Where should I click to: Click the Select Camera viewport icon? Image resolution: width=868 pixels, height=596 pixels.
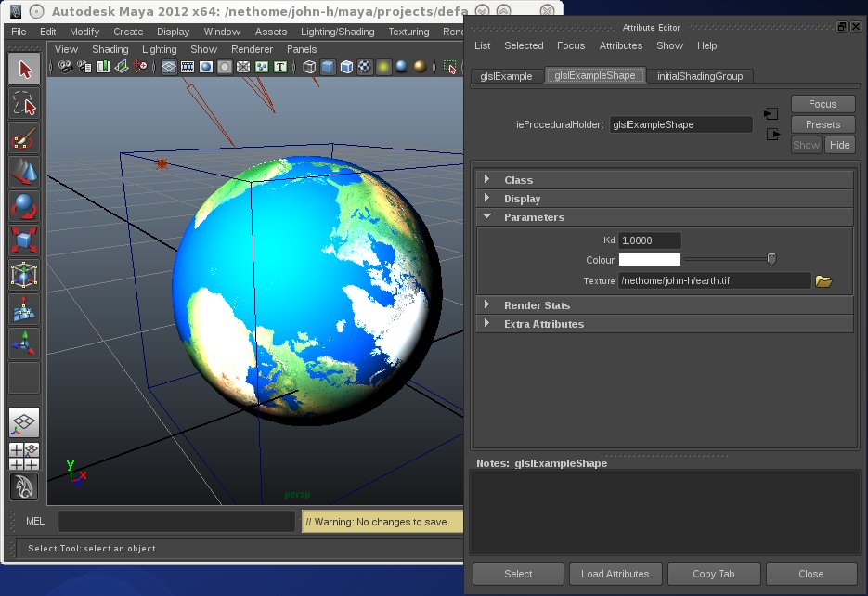click(66, 67)
